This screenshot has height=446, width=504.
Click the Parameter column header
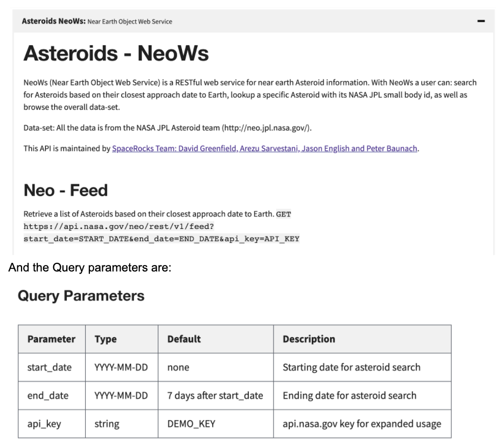tap(51, 339)
